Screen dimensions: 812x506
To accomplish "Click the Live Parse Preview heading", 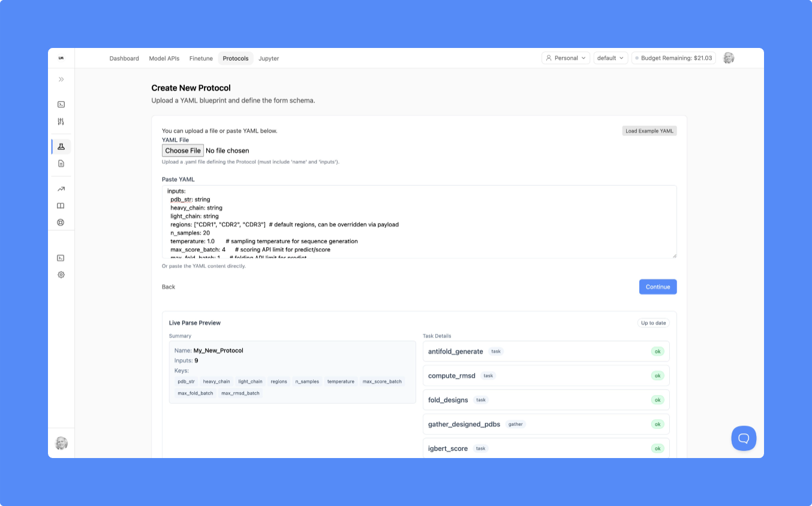I will 195,323.
